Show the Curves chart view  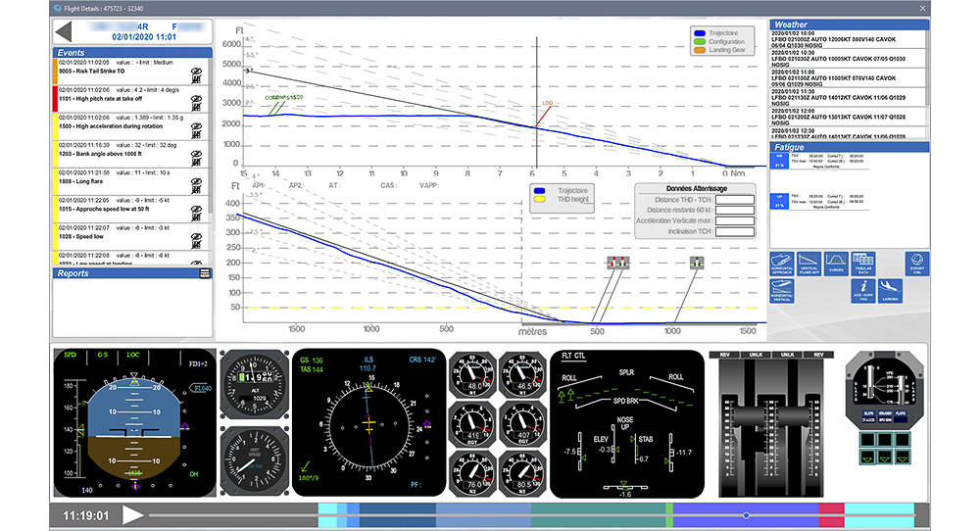tap(836, 263)
